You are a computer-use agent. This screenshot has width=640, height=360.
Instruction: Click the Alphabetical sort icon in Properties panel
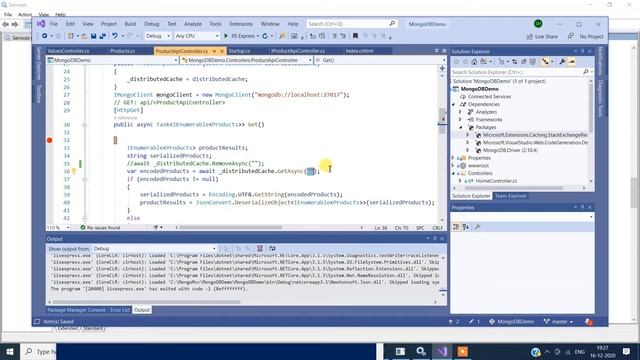coord(466,227)
